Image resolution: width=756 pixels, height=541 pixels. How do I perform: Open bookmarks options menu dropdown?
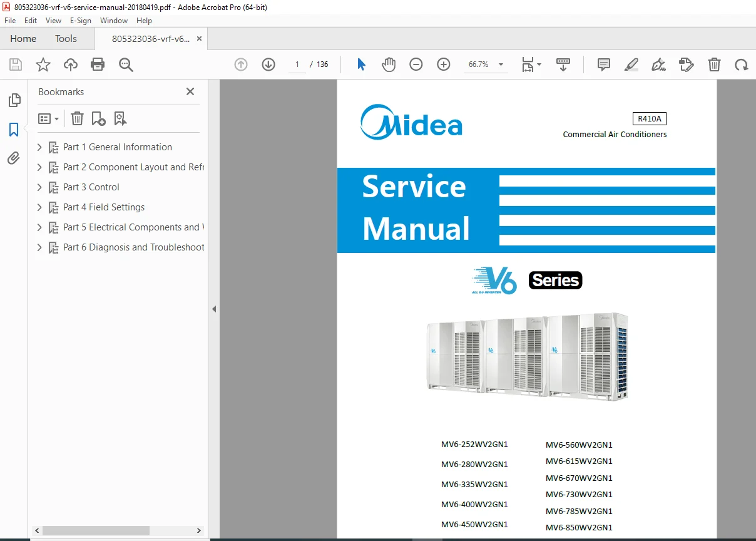point(49,118)
